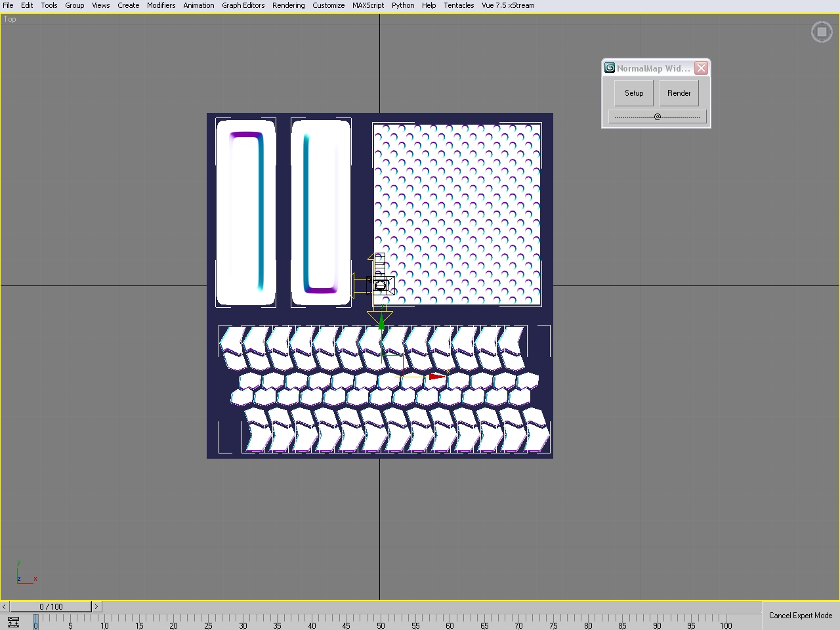Screen dimensions: 840x630
Task: Click the NormalMap Widget title icon
Action: (x=610, y=68)
